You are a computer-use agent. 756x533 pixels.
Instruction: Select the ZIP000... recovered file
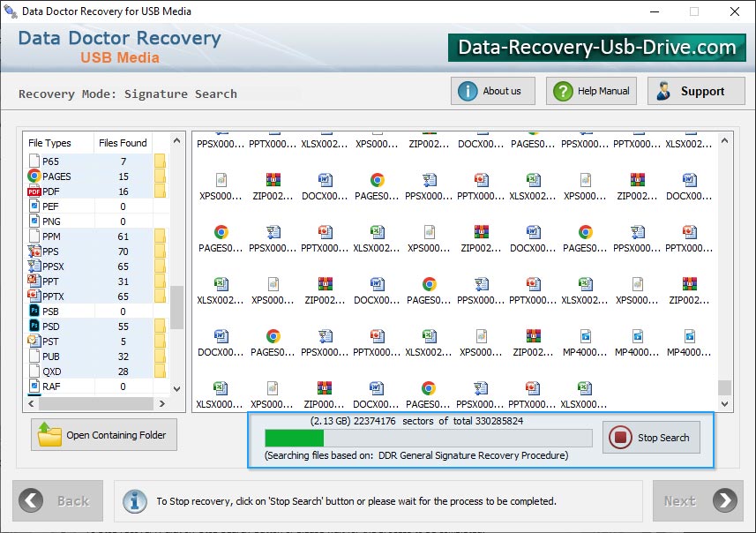324,395
